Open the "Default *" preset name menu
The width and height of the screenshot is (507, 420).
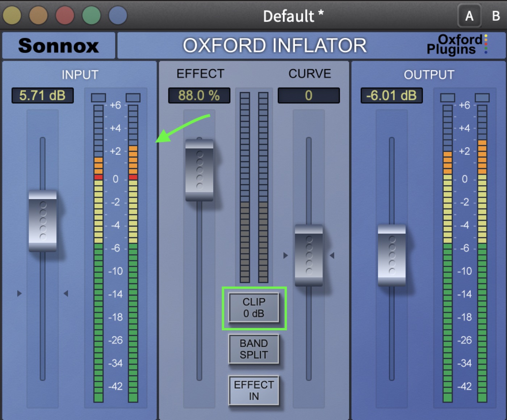pos(293,16)
